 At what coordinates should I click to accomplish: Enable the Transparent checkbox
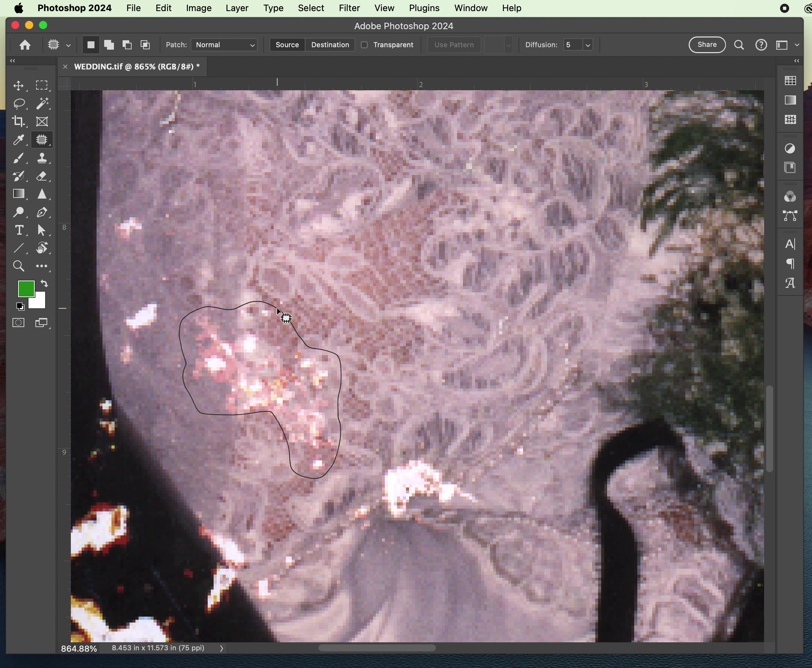tap(364, 45)
